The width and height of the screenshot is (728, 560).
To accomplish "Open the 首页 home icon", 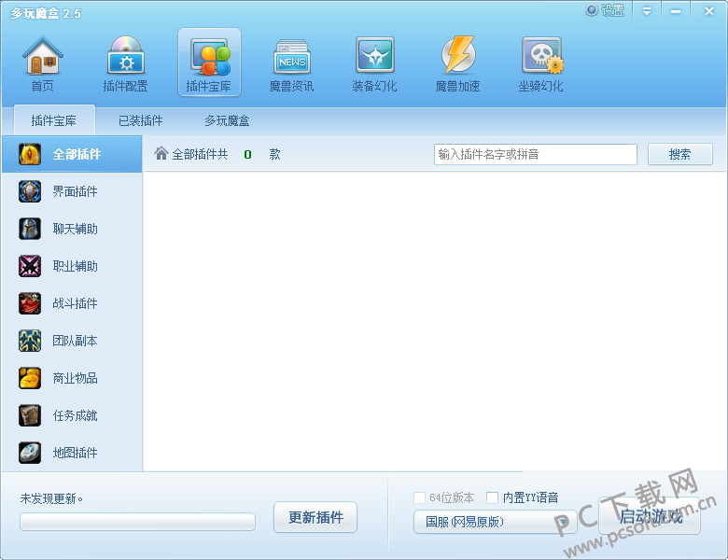I will tap(42, 56).
